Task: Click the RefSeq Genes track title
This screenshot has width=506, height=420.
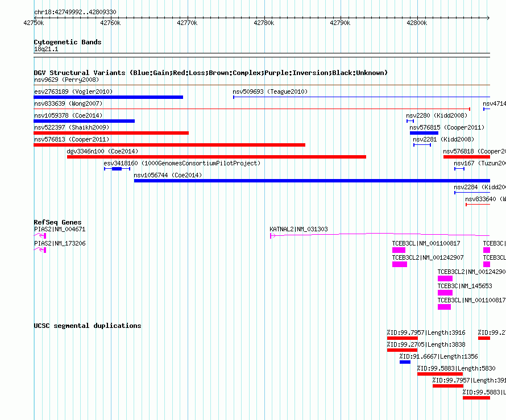Action: point(58,222)
